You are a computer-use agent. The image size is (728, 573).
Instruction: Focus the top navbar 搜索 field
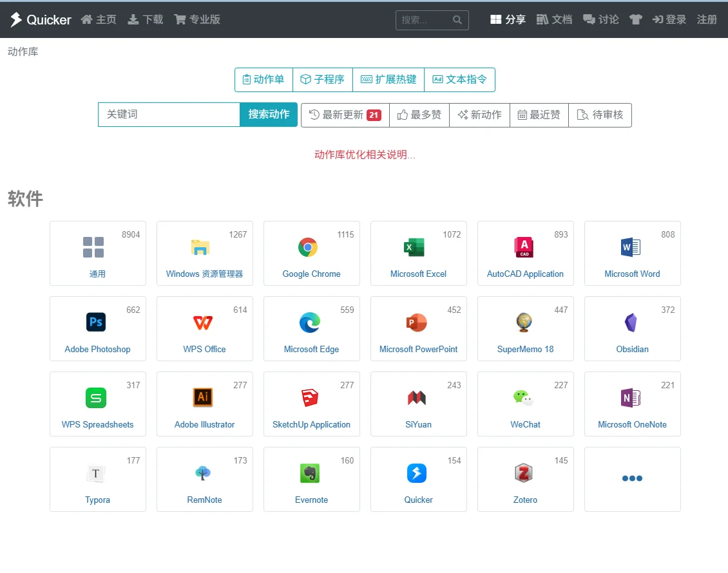(432, 20)
